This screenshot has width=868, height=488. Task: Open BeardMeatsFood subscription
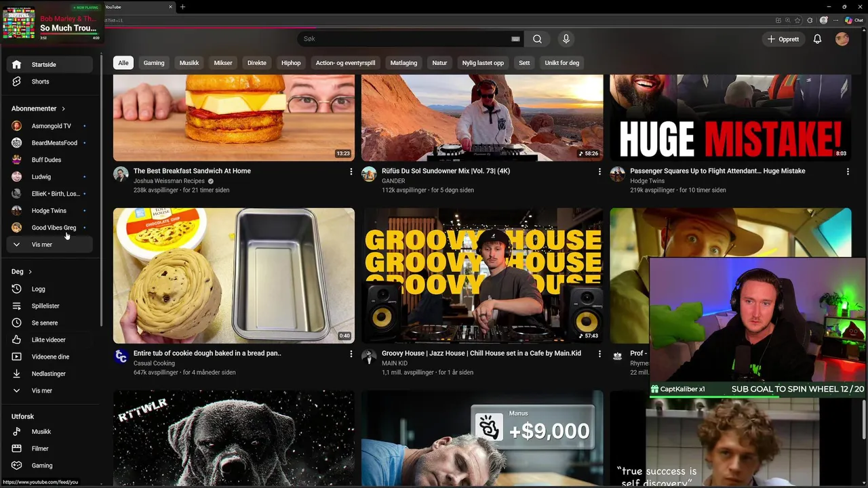[x=50, y=143]
